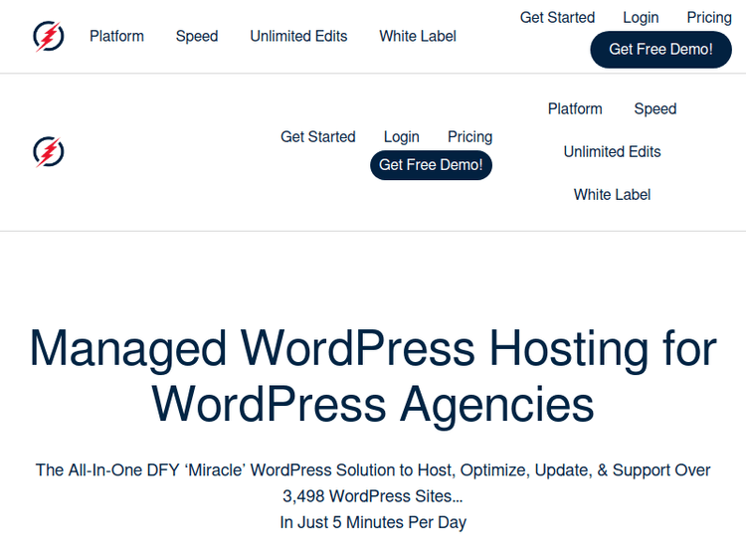Open White Label in the top navigation
The height and width of the screenshot is (560, 746).
[x=418, y=37]
